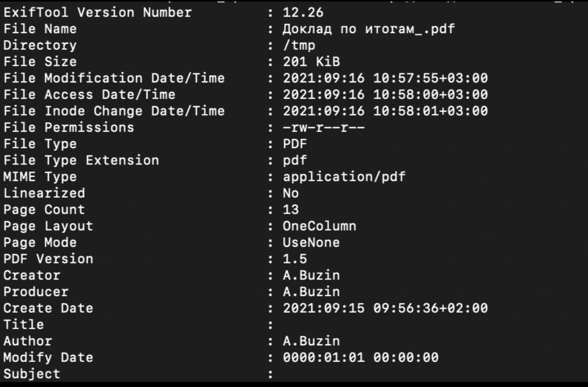The height and width of the screenshot is (387, 588).
Task: Click the application/pdf MIME type value
Action: point(344,177)
